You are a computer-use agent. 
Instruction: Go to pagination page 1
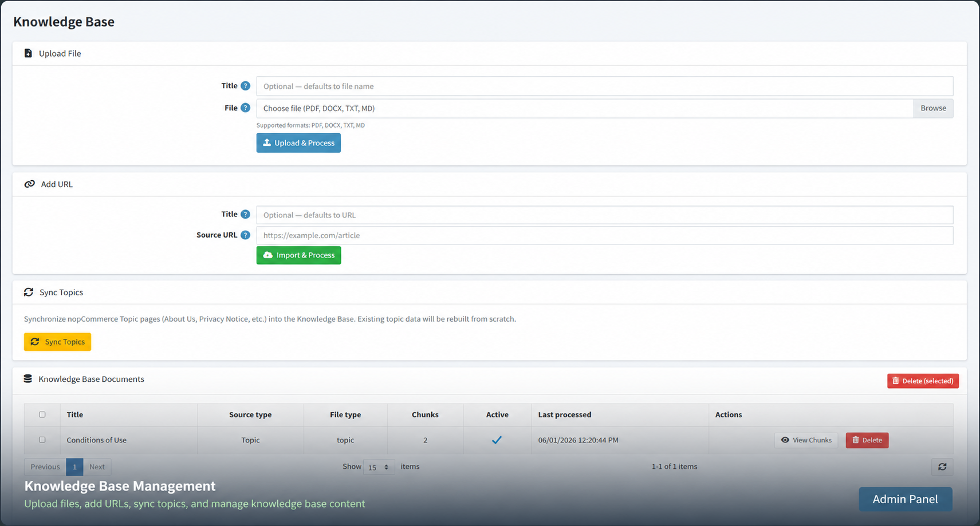[74, 467]
